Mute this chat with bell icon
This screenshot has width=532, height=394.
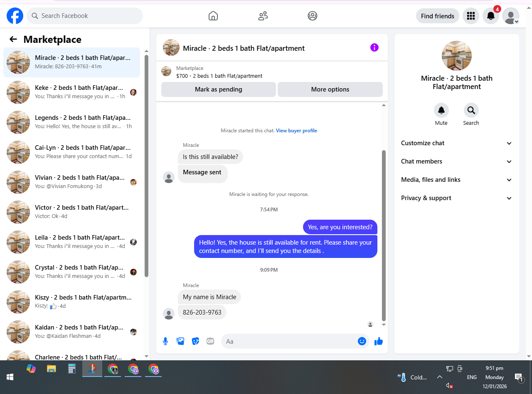(441, 110)
